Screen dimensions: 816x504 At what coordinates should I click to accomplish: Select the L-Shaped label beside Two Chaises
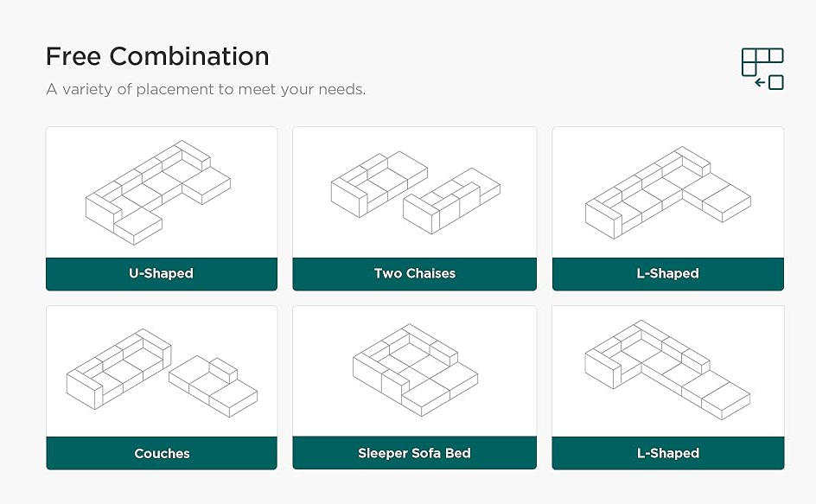(x=668, y=274)
